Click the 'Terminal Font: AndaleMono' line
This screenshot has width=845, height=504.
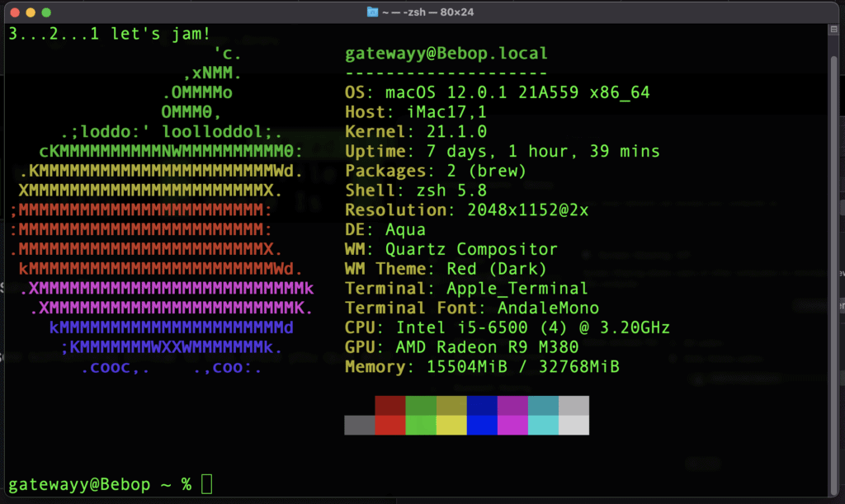click(x=472, y=308)
